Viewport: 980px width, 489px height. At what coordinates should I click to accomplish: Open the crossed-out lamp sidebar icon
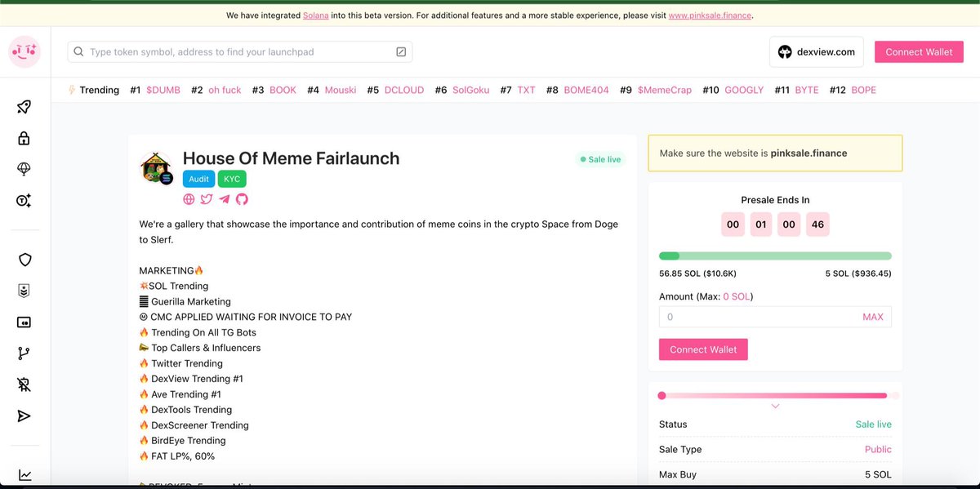coord(24,385)
